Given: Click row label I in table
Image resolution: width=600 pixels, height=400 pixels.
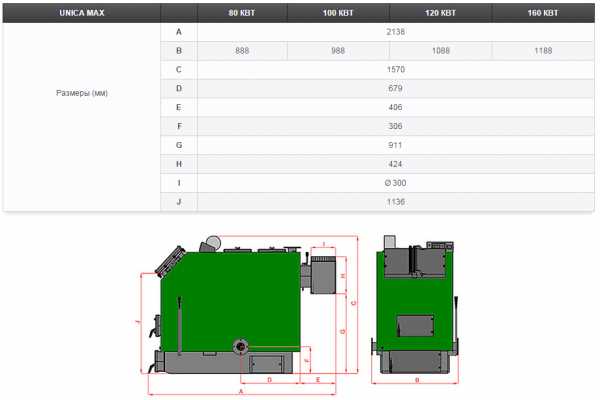Looking at the screenshot, I should click(x=179, y=183).
